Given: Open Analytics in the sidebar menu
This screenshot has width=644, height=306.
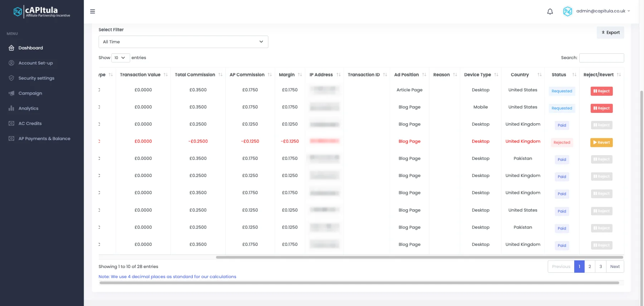Looking at the screenshot, I should click(x=28, y=108).
